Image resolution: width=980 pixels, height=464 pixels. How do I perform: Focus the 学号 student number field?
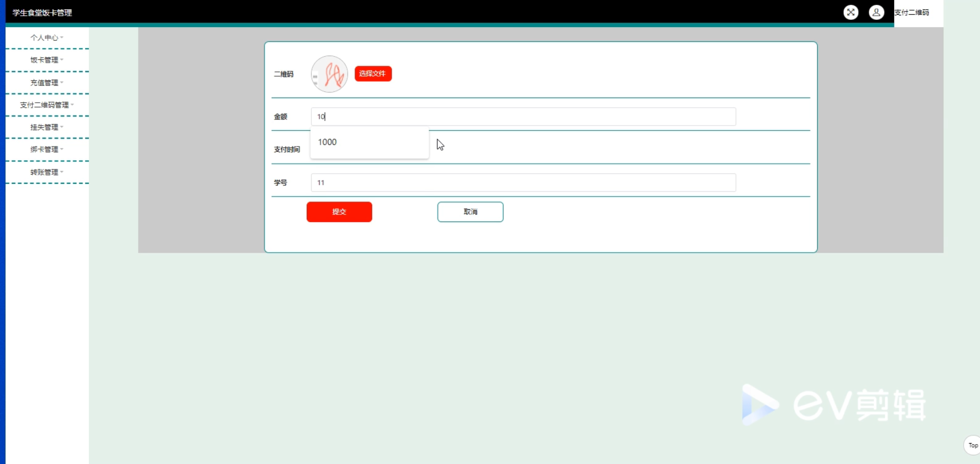pyautogui.click(x=523, y=182)
